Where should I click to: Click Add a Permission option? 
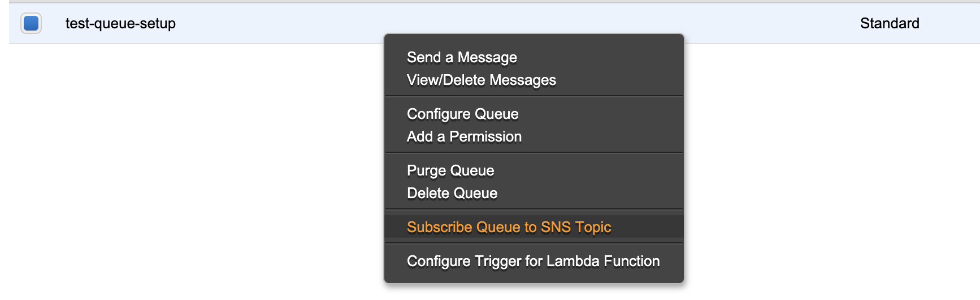(x=464, y=136)
